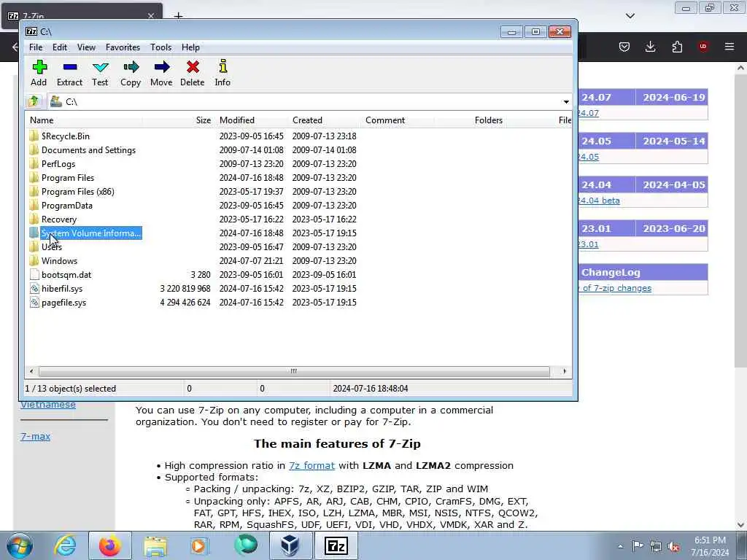This screenshot has height=560, width=747.
Task: Click the 7-zip changes link
Action: click(x=614, y=288)
